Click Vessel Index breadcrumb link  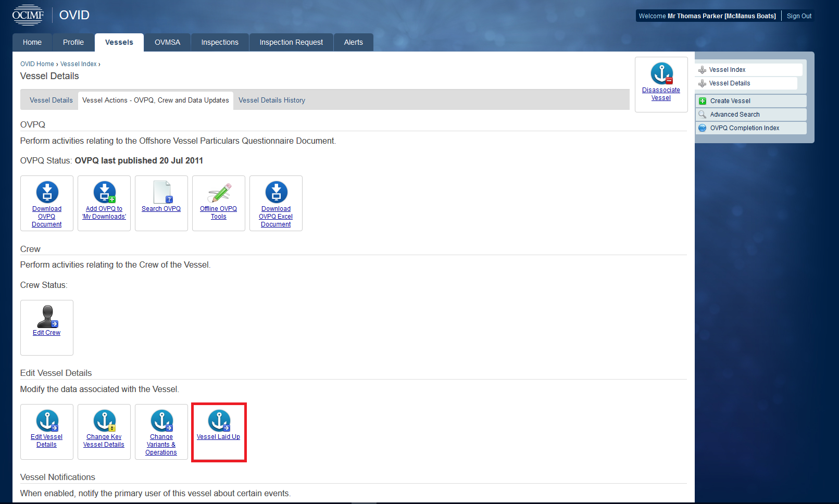78,64
